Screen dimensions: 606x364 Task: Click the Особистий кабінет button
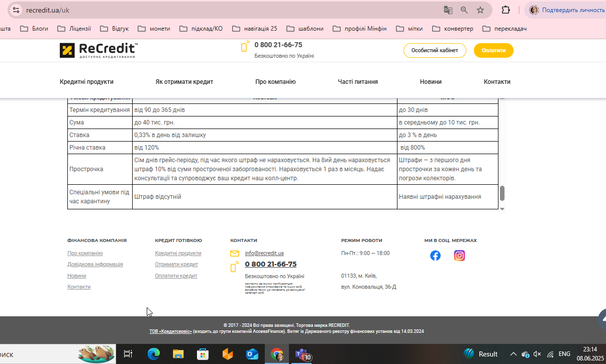point(435,50)
